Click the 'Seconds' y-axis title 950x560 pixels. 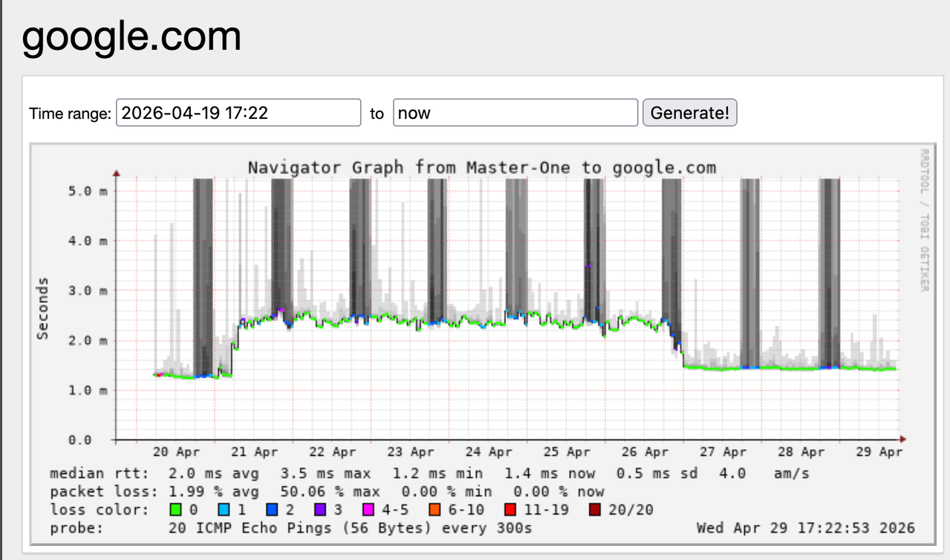click(42, 308)
